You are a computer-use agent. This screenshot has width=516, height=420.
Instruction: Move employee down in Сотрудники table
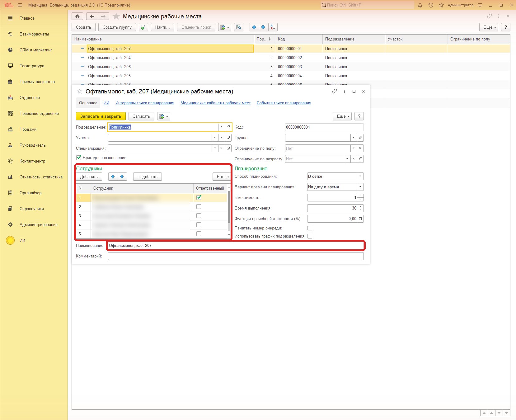point(122,177)
